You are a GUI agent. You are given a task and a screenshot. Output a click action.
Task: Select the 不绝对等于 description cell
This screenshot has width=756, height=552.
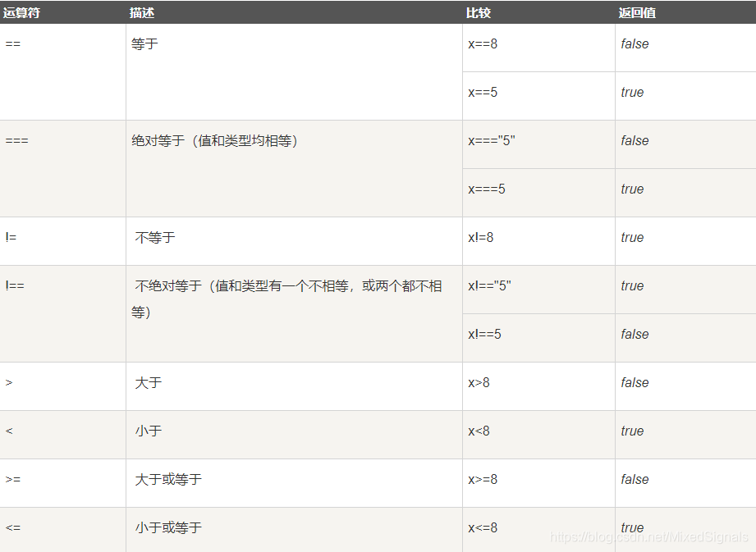tap(294, 313)
